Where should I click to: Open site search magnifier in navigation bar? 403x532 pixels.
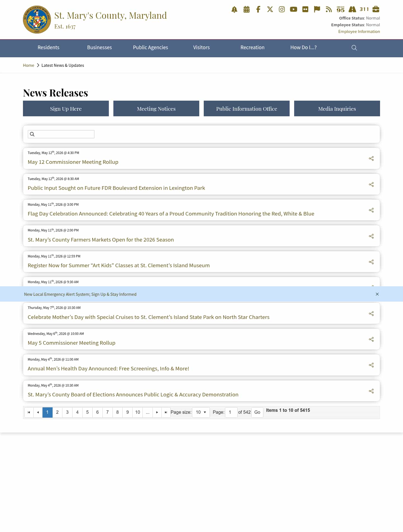pyautogui.click(x=354, y=48)
